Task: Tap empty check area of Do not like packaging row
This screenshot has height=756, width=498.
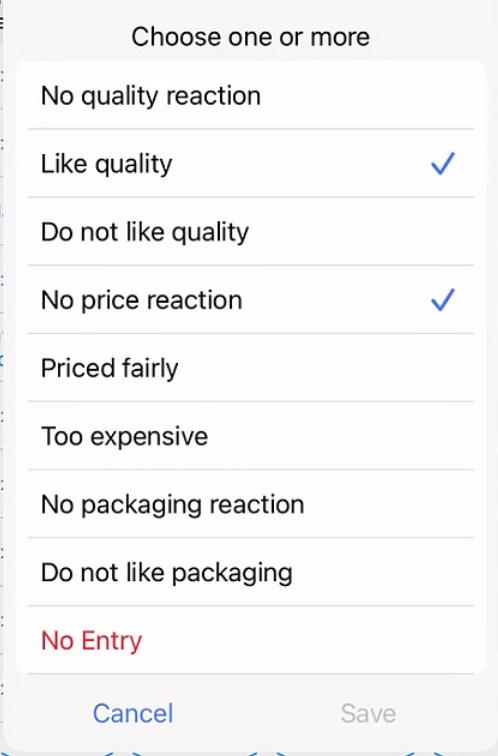Action: pyautogui.click(x=443, y=572)
